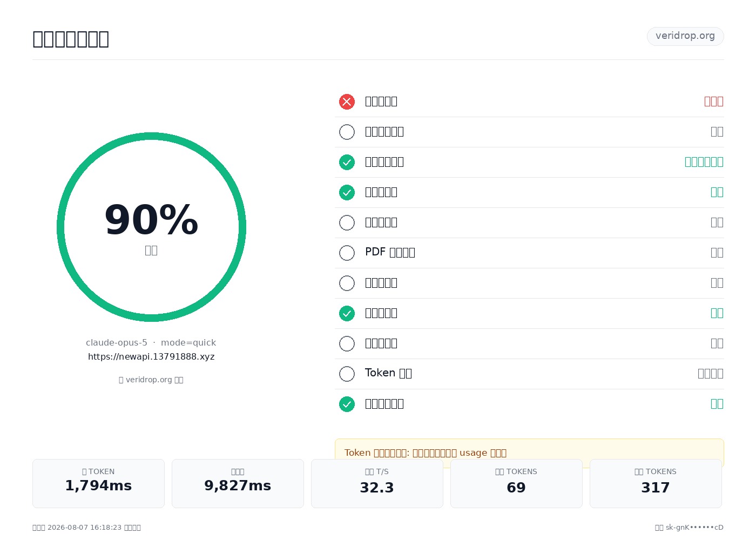Click the 32.3 T/S stat card

click(x=377, y=483)
